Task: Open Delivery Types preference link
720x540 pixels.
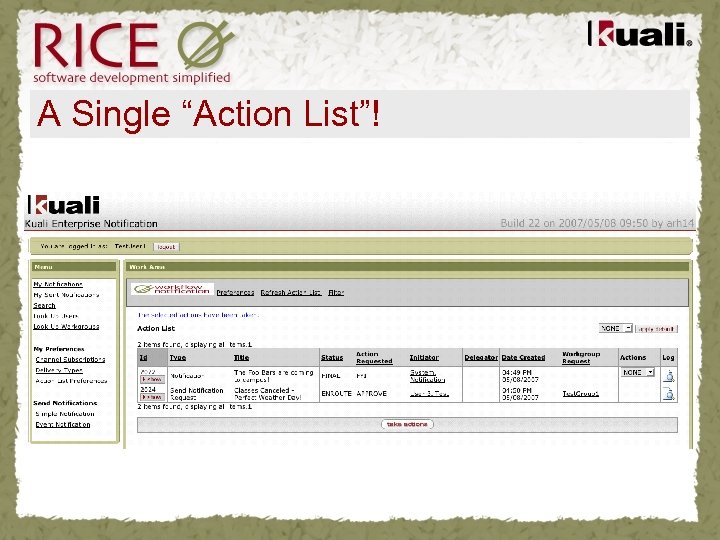Action: tap(59, 370)
